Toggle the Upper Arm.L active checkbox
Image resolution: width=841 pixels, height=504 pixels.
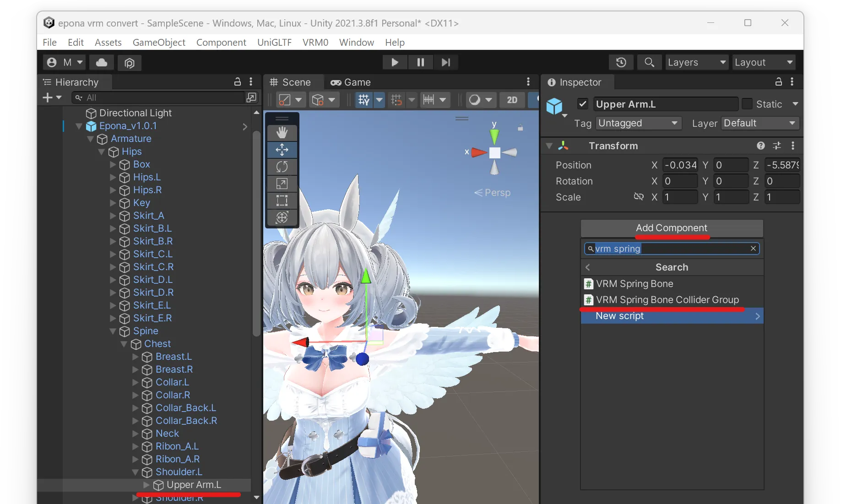583,104
